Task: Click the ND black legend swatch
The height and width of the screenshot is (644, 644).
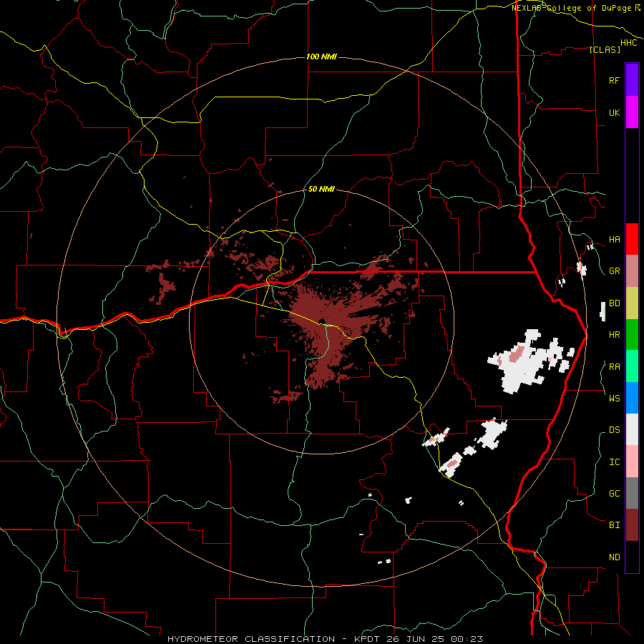Action: [632, 557]
